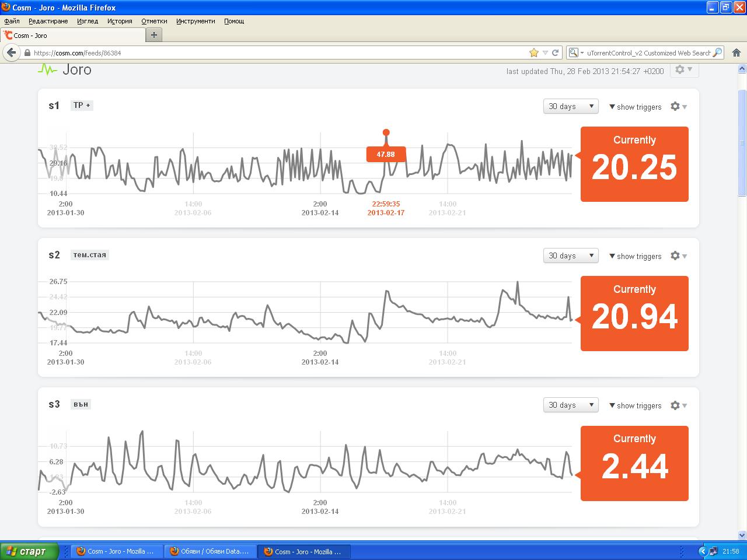Screen dimensions: 747x560
Task: Open the Редактиране menu
Action: pos(48,21)
